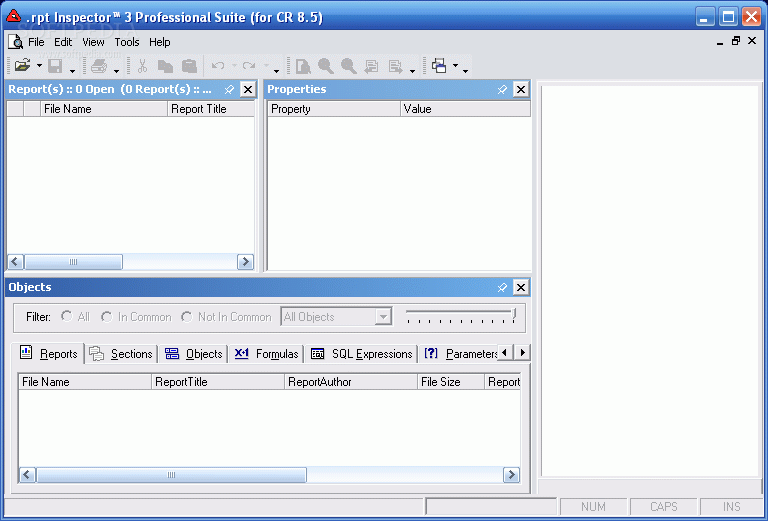Switch to the Sections tab
Screen dimensions: 768x521
click(121, 354)
